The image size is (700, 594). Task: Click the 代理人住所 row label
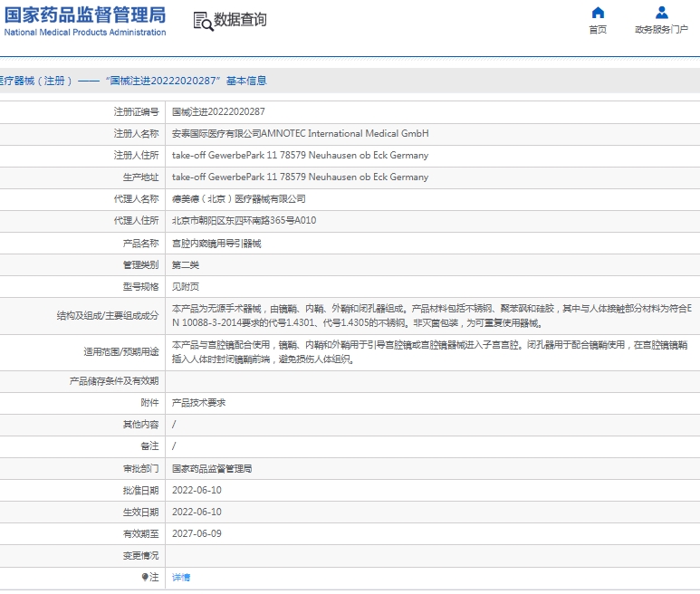(x=136, y=220)
